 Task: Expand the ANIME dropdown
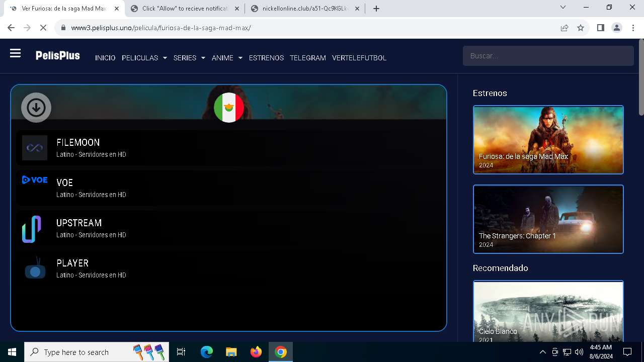[x=227, y=58]
